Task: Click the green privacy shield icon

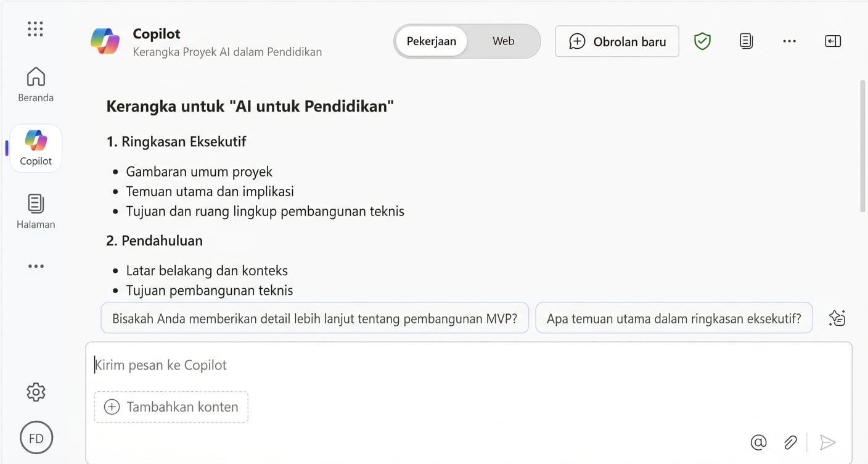Action: click(702, 41)
